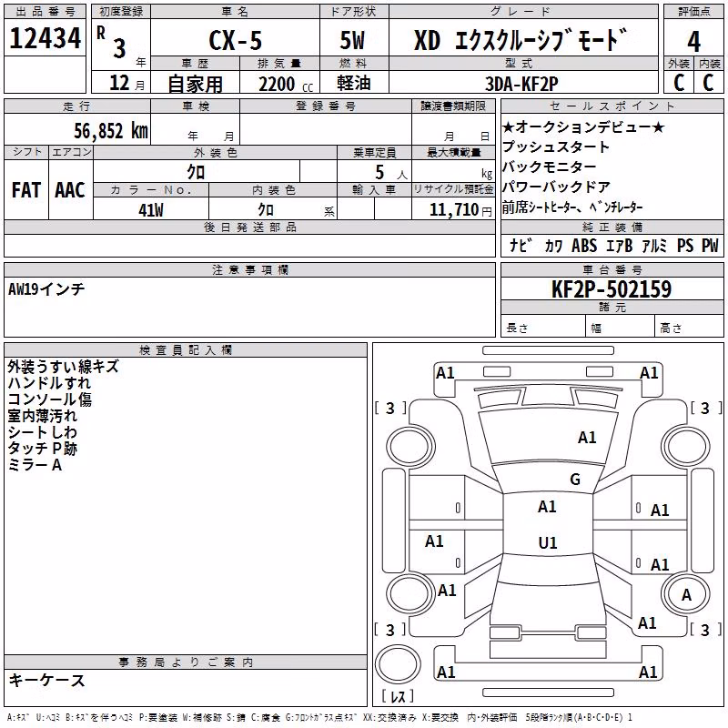Click the バックモニター sales point

tap(550, 167)
